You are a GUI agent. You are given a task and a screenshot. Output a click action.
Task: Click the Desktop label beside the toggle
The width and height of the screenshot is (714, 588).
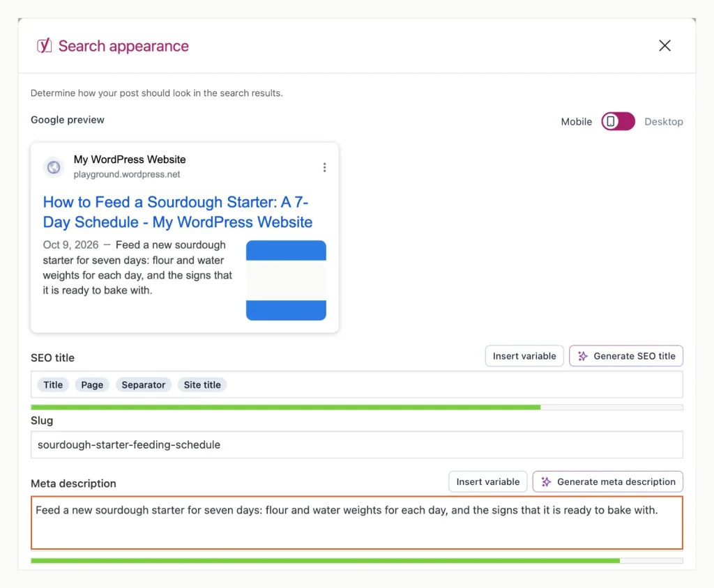664,121
